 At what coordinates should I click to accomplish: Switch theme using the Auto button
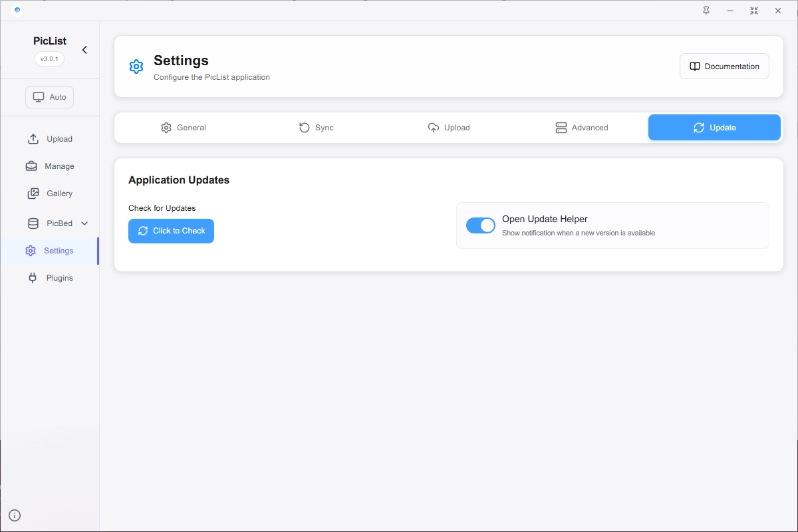[50, 97]
